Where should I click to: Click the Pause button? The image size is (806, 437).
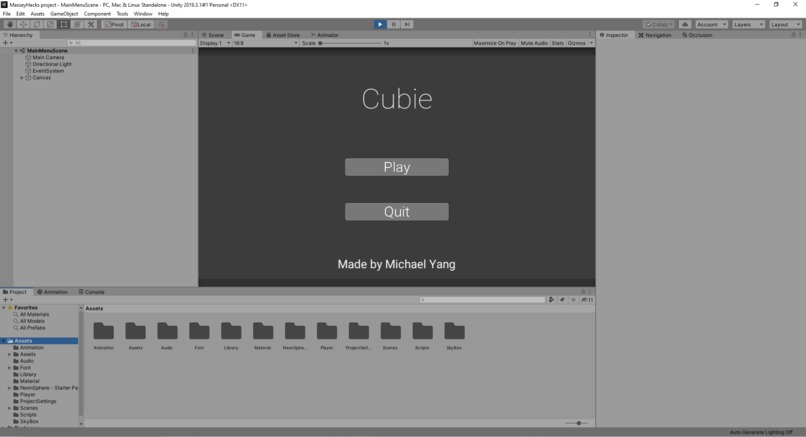coord(394,24)
